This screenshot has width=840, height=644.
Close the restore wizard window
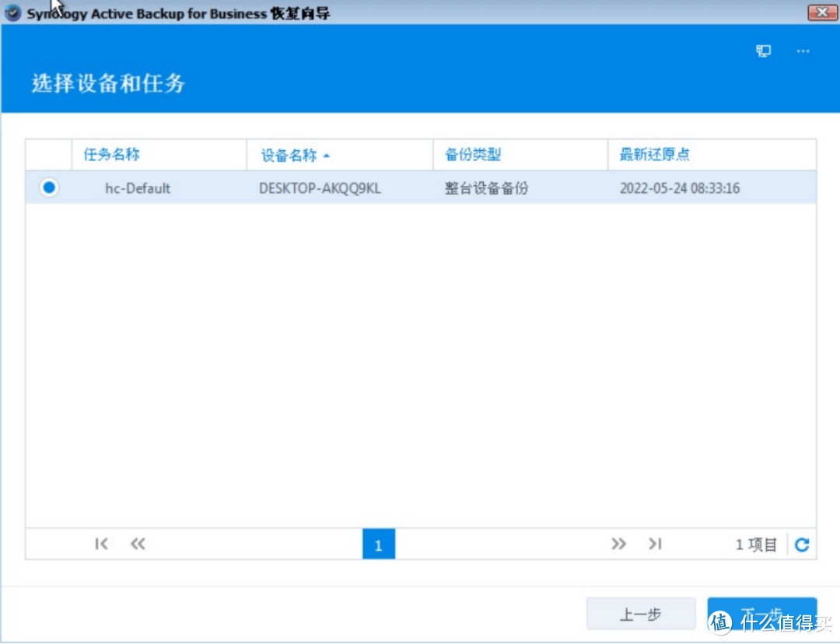(x=821, y=12)
